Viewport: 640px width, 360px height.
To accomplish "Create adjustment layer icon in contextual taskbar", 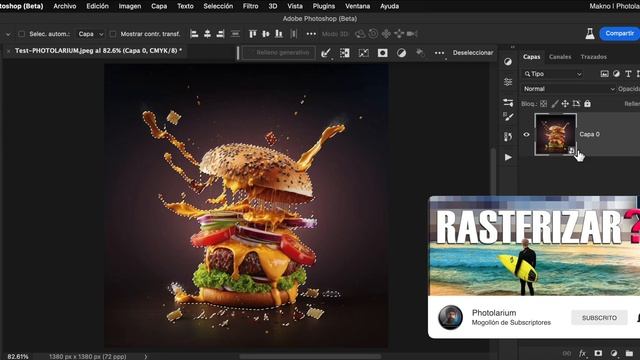I will [401, 53].
